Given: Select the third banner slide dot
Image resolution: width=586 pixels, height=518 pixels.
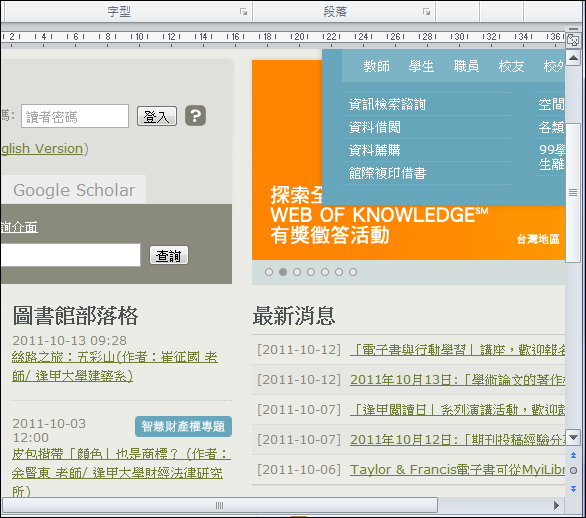Looking at the screenshot, I should tap(297, 272).
